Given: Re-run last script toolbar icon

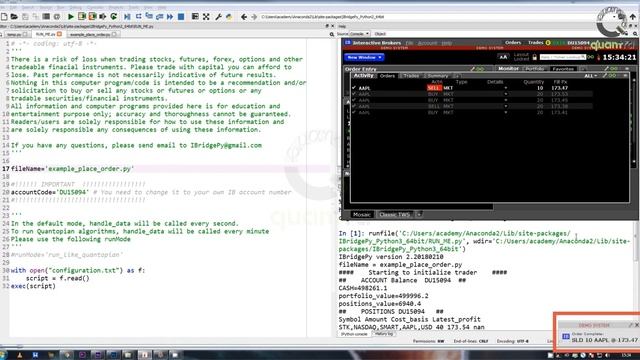Looking at the screenshot, I should pyautogui.click(x=113, y=17).
